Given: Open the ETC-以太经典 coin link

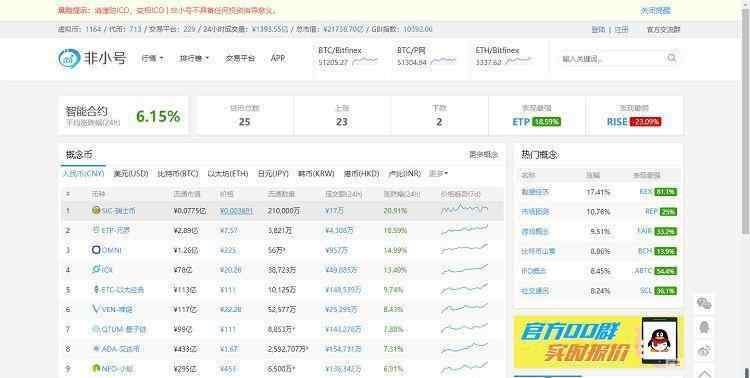Looking at the screenshot, I should click(x=122, y=289).
